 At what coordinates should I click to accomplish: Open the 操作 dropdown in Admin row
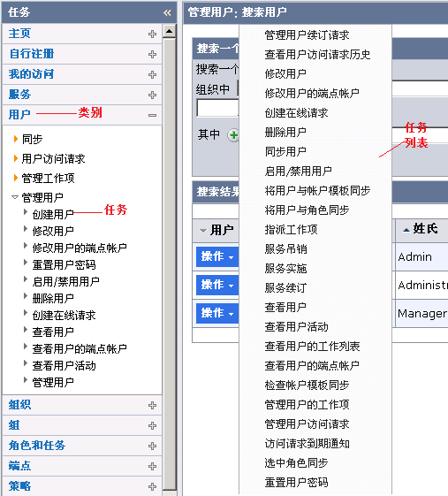point(217,256)
